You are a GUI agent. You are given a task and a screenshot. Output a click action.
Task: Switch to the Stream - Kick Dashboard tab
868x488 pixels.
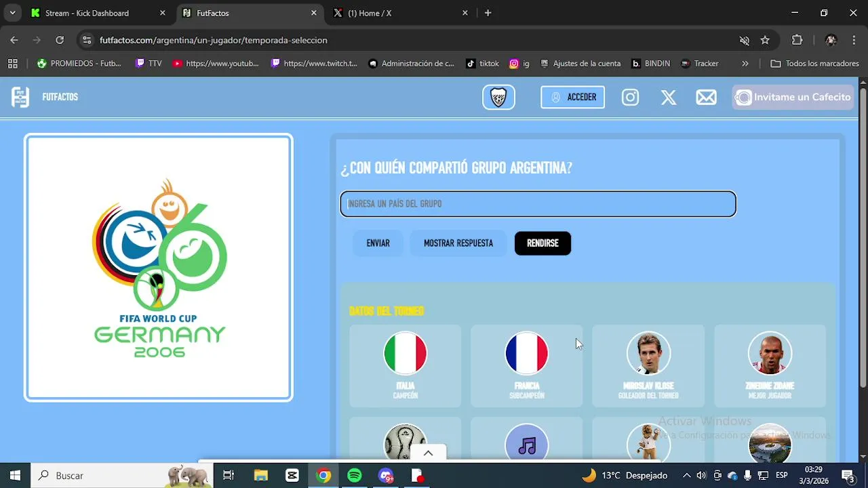click(x=98, y=13)
